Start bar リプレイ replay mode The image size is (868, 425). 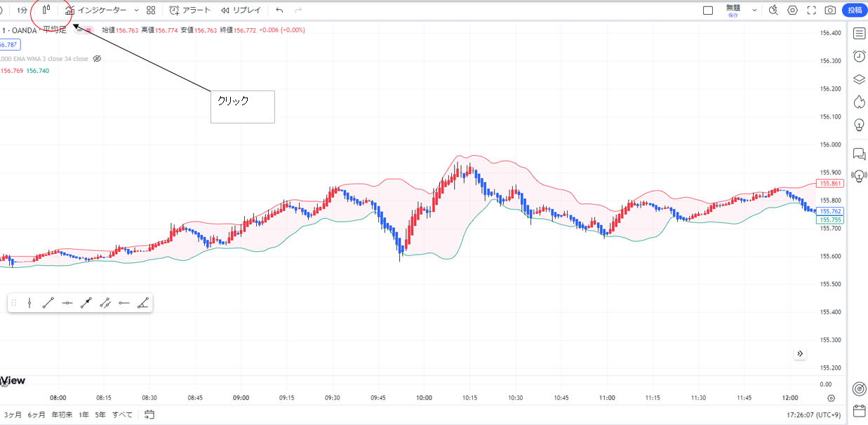pyautogui.click(x=241, y=11)
